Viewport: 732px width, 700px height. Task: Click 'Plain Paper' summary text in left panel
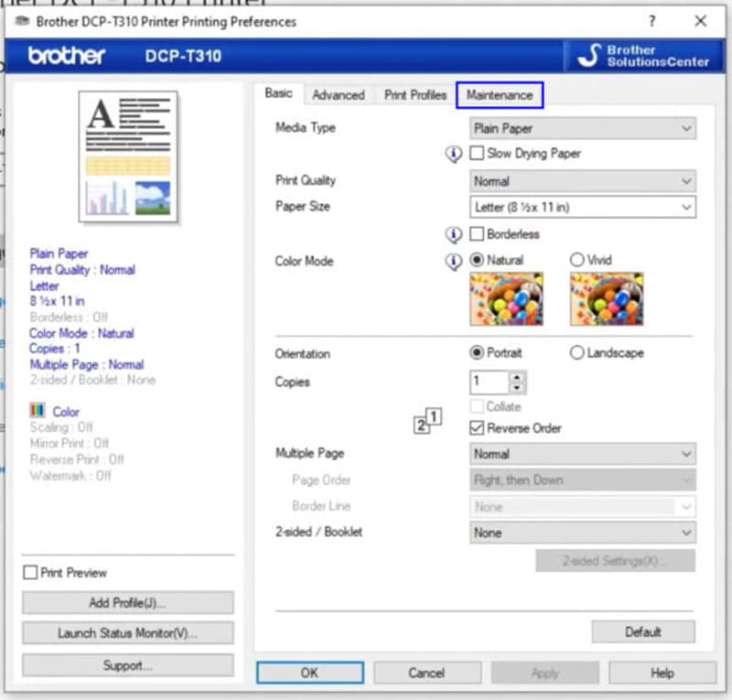(59, 253)
